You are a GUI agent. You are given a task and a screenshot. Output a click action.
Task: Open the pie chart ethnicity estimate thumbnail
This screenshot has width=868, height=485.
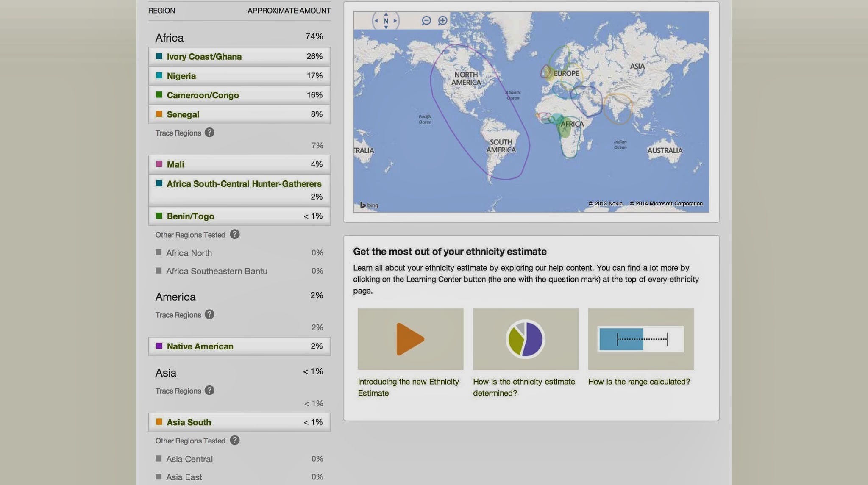(x=526, y=339)
